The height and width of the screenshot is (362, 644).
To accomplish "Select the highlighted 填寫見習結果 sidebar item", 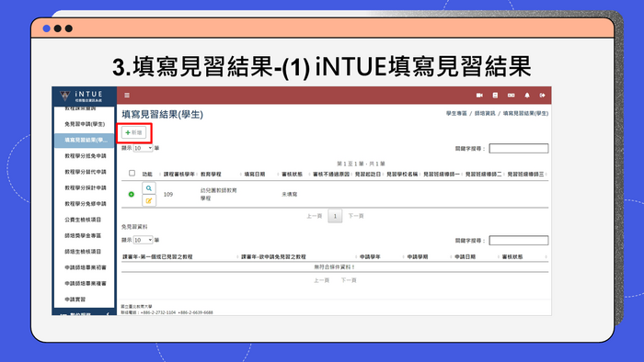I will coord(85,141).
